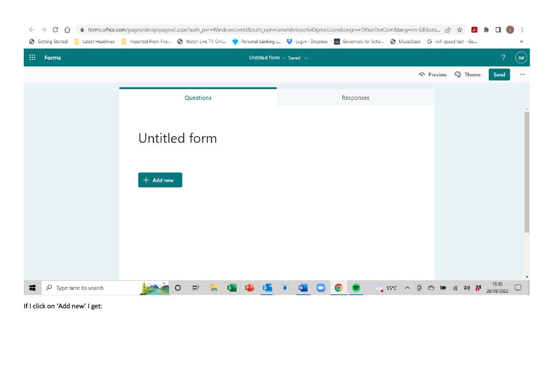553x392 pixels.
Task: Click the Add new button
Action: 160,180
